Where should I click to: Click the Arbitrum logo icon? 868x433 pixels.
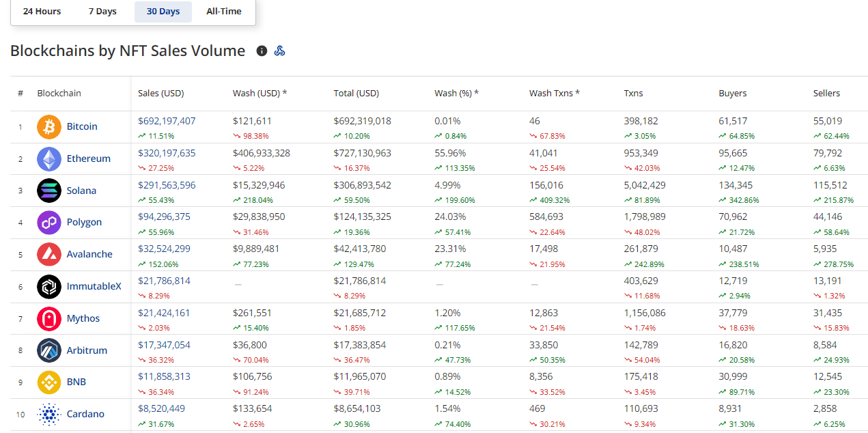pyautogui.click(x=49, y=350)
